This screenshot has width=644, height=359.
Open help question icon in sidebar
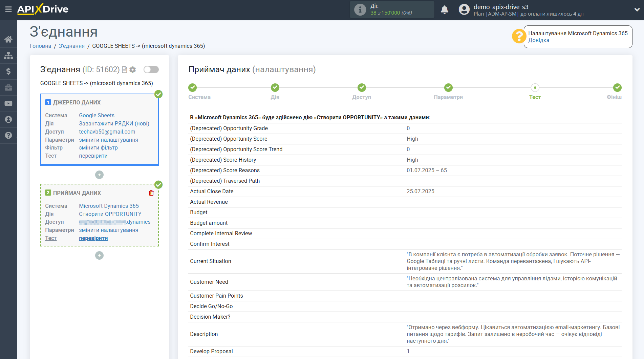click(x=8, y=135)
